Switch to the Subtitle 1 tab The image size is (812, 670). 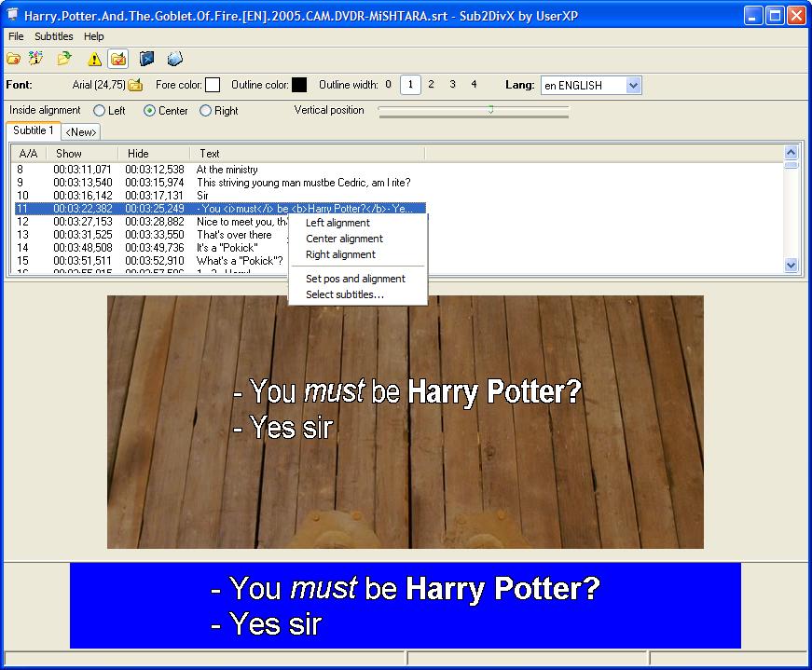(x=34, y=130)
